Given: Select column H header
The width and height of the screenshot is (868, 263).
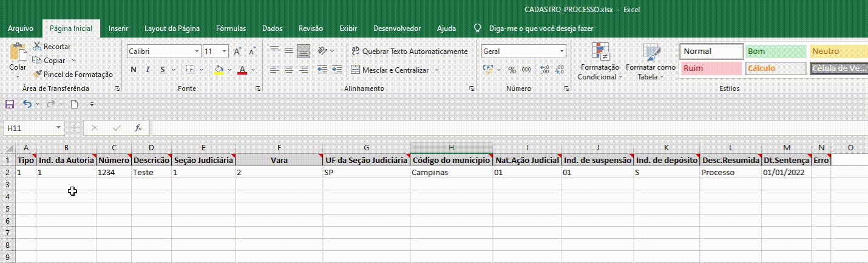Looking at the screenshot, I should [451, 148].
